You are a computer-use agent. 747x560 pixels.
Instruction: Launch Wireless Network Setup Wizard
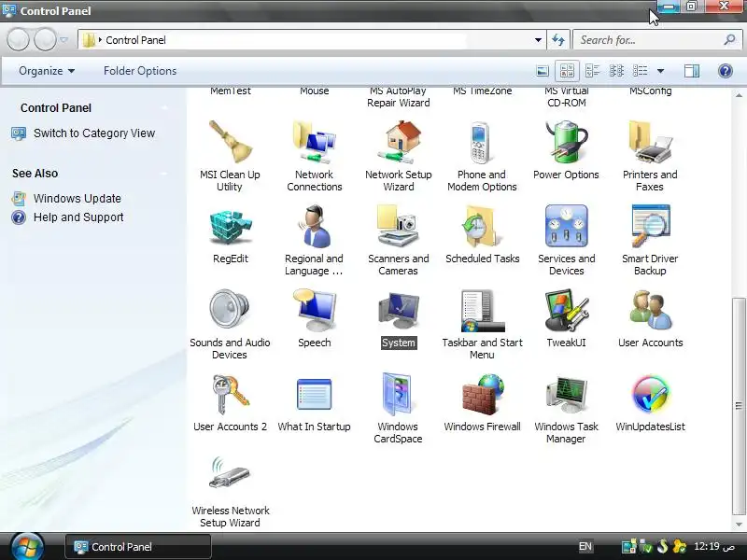pyautogui.click(x=230, y=492)
